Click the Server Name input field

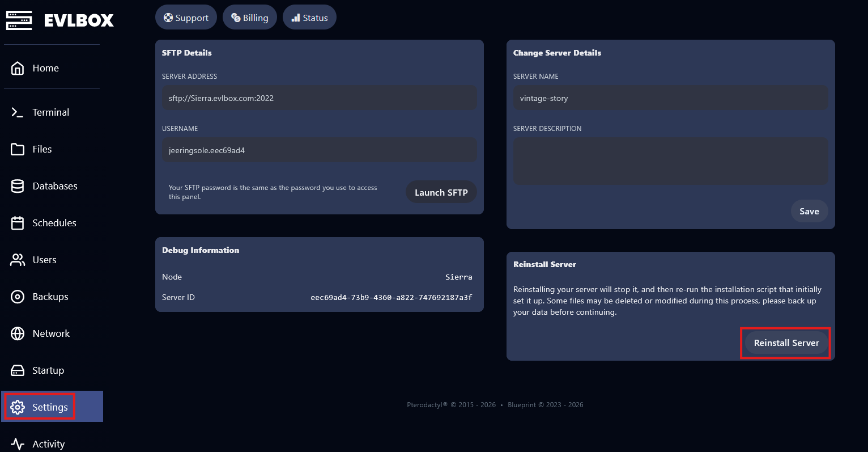pos(670,98)
